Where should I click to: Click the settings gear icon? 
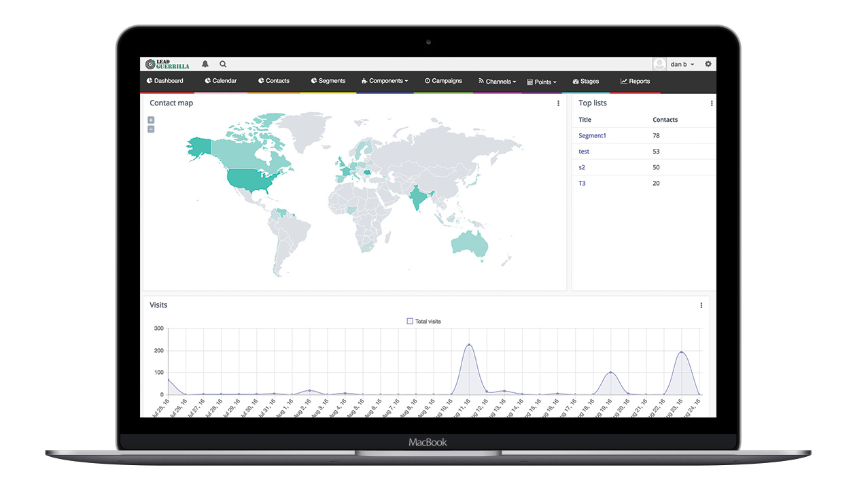(x=708, y=64)
